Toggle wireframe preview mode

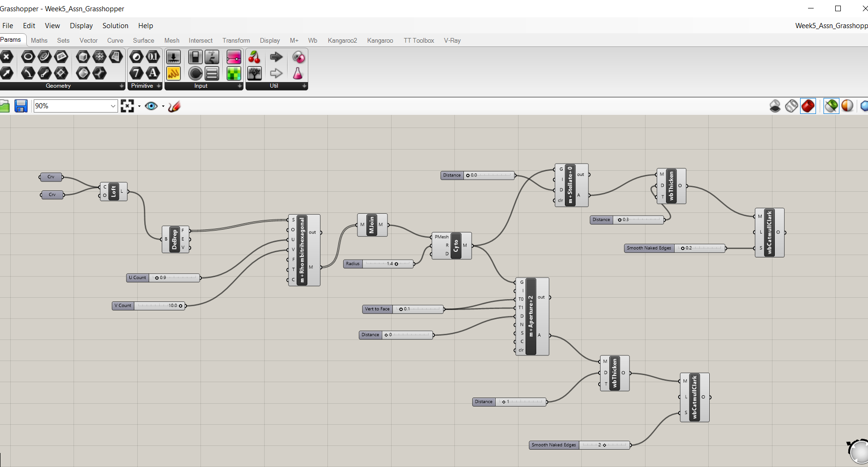pyautogui.click(x=791, y=106)
